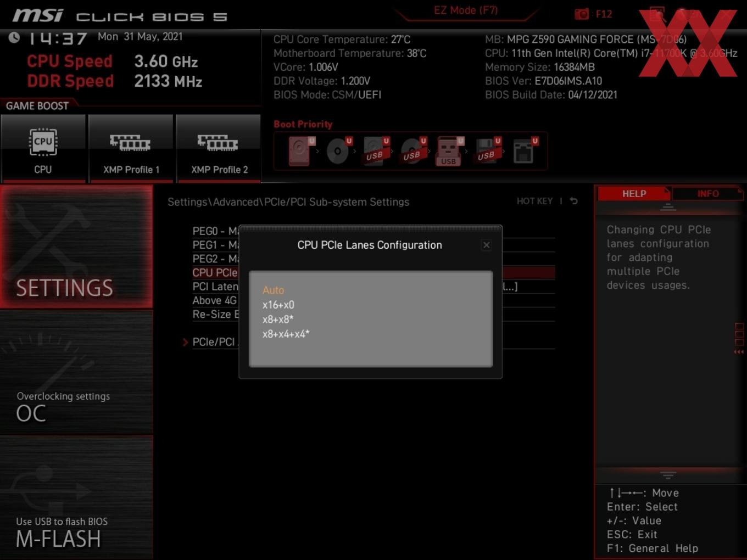Viewport: 747px width, 560px height.
Task: Select the USB key boot device icon
Action: click(449, 151)
